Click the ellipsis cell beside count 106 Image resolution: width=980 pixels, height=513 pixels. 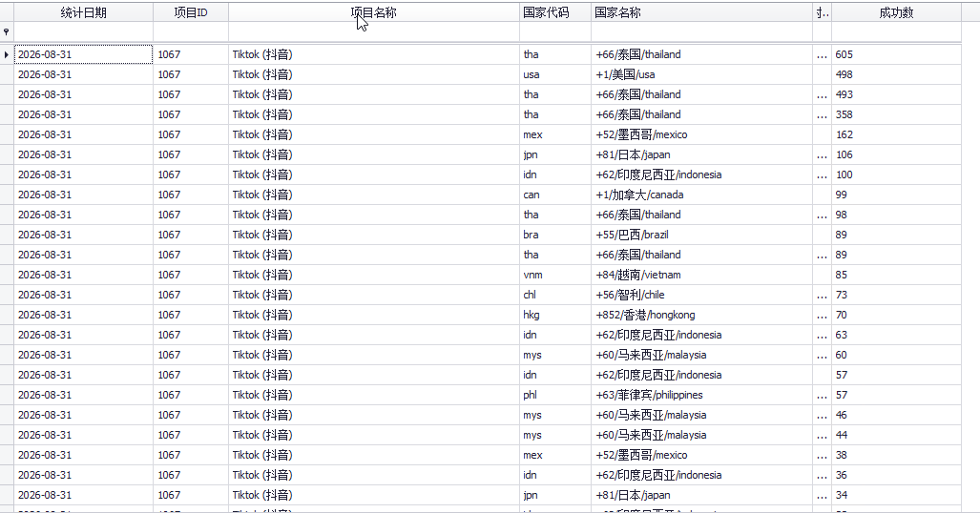822,154
